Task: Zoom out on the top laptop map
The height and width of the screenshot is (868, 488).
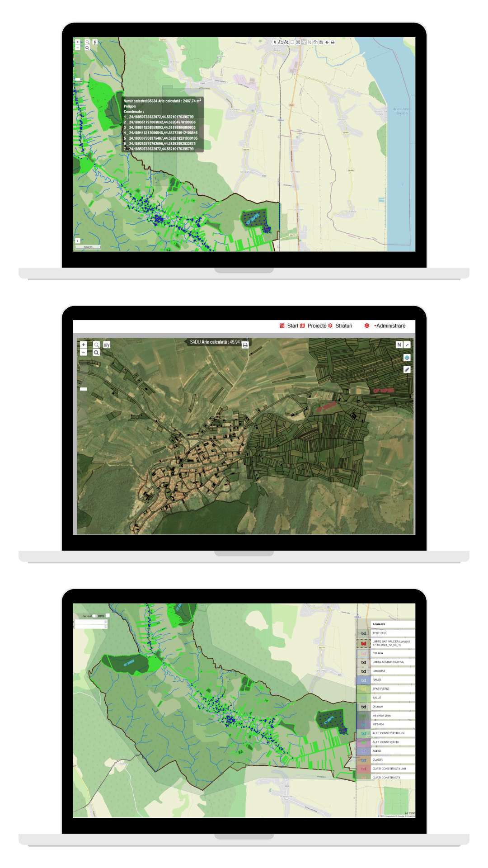Action: [x=78, y=47]
